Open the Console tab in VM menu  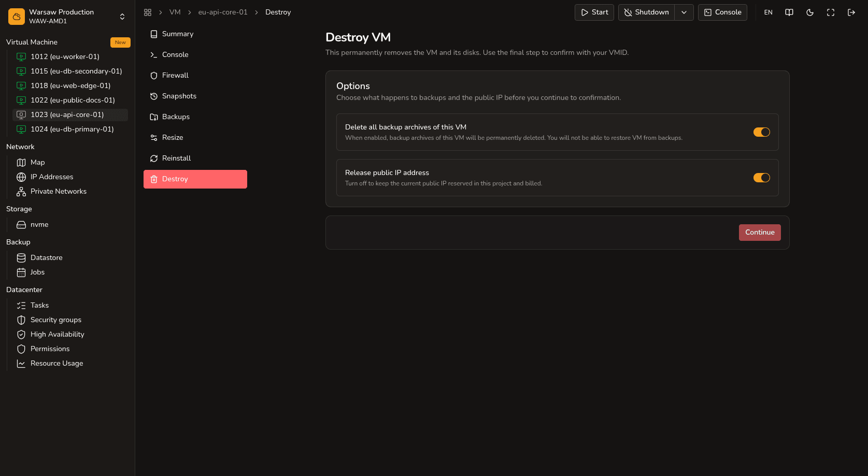[x=195, y=55]
